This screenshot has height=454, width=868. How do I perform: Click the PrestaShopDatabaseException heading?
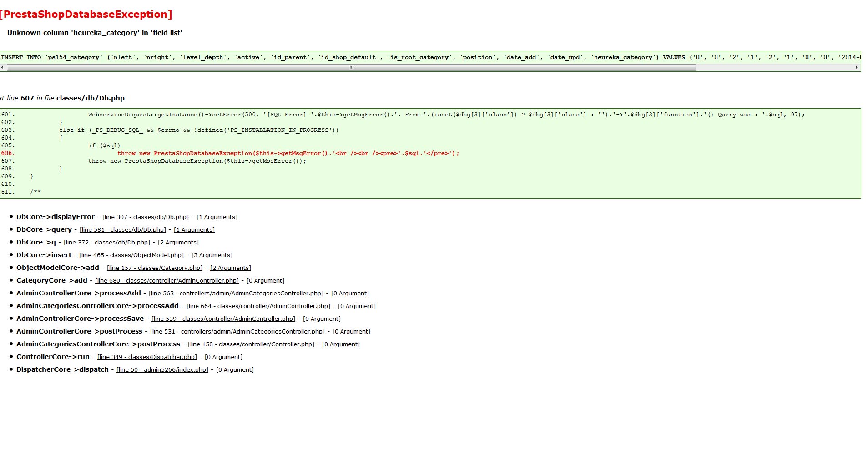click(x=86, y=15)
